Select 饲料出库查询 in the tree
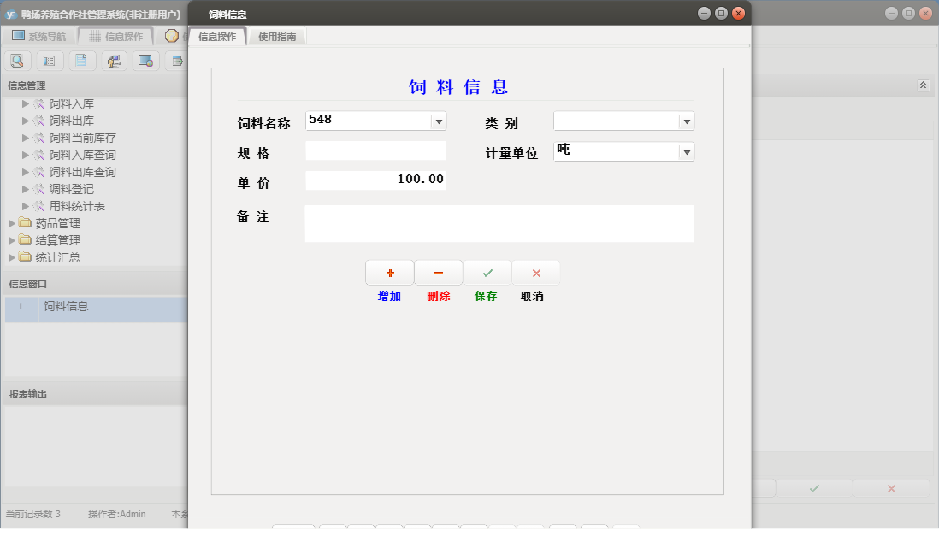 click(83, 172)
